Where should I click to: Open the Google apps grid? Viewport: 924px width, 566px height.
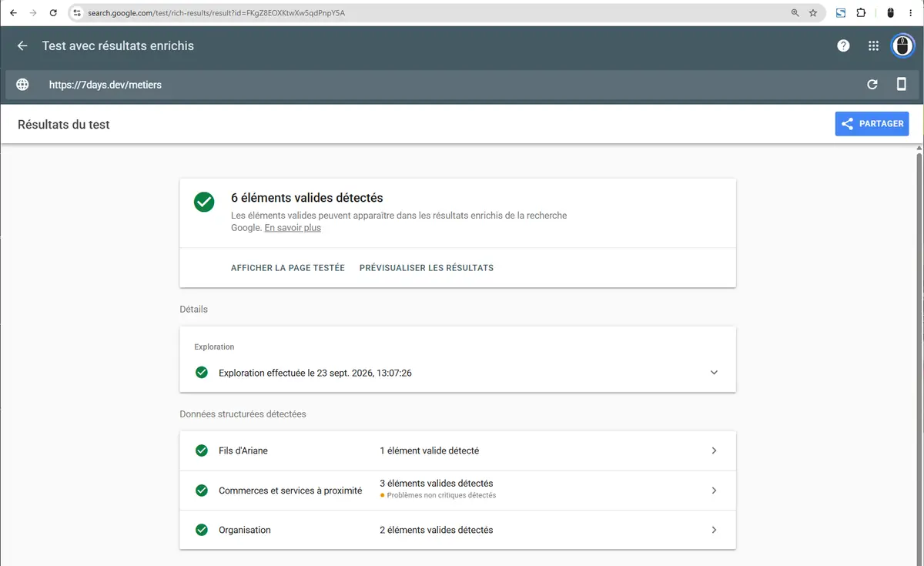tap(873, 46)
